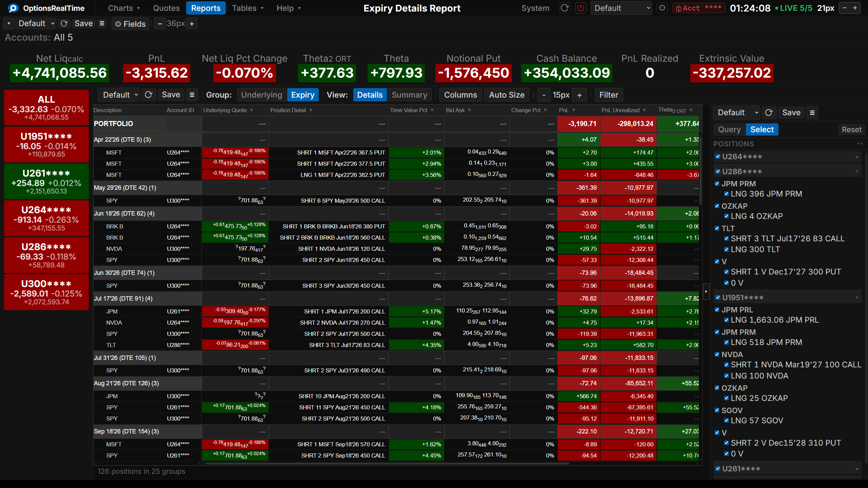This screenshot has width=868, height=488.
Task: Click the Net Liq calc summary value
Action: [60, 73]
